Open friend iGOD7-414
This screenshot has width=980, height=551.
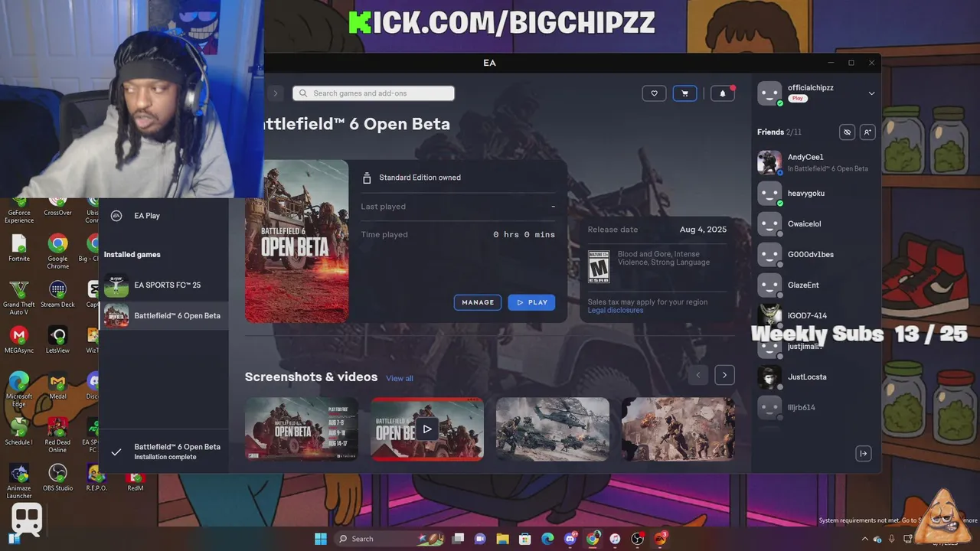[815, 315]
